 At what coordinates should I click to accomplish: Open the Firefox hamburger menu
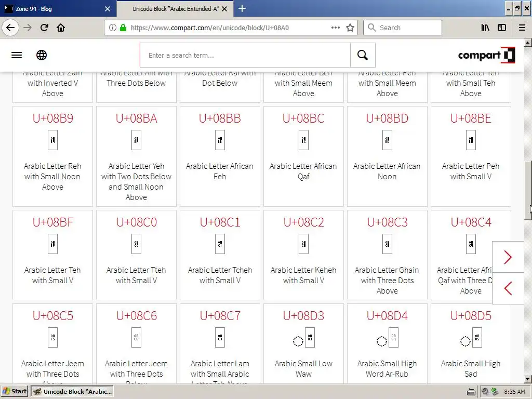click(522, 28)
